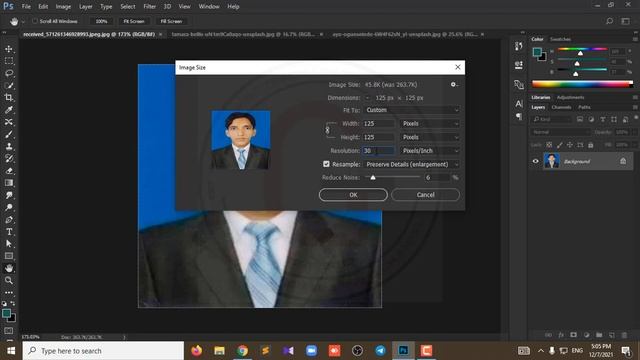Viewport: 640px width, 360px height.
Task: Select the Quick Selection tool
Action: [x=9, y=85]
